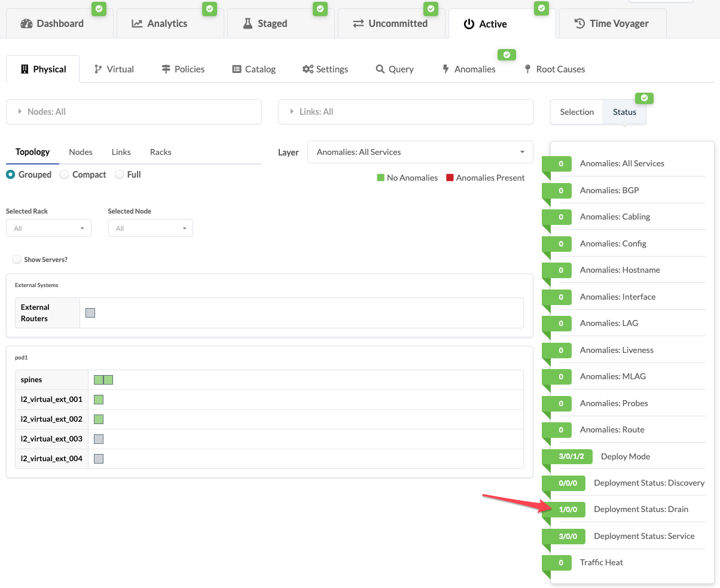Select the Active tab
The width and height of the screenshot is (720, 588).
[501, 24]
